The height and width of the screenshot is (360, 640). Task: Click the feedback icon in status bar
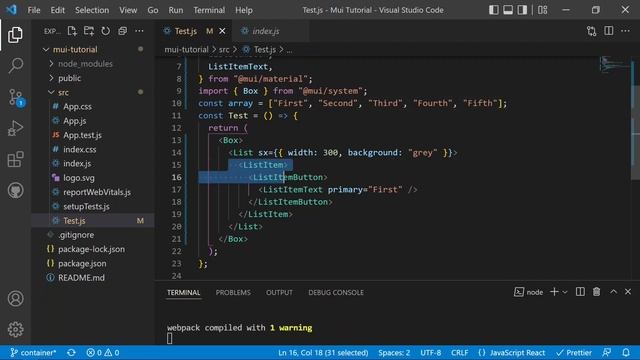click(x=607, y=353)
